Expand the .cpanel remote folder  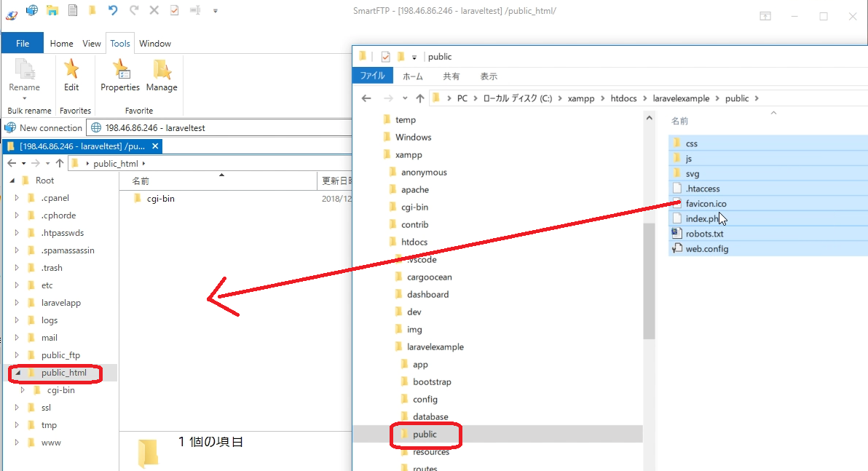[17, 197]
